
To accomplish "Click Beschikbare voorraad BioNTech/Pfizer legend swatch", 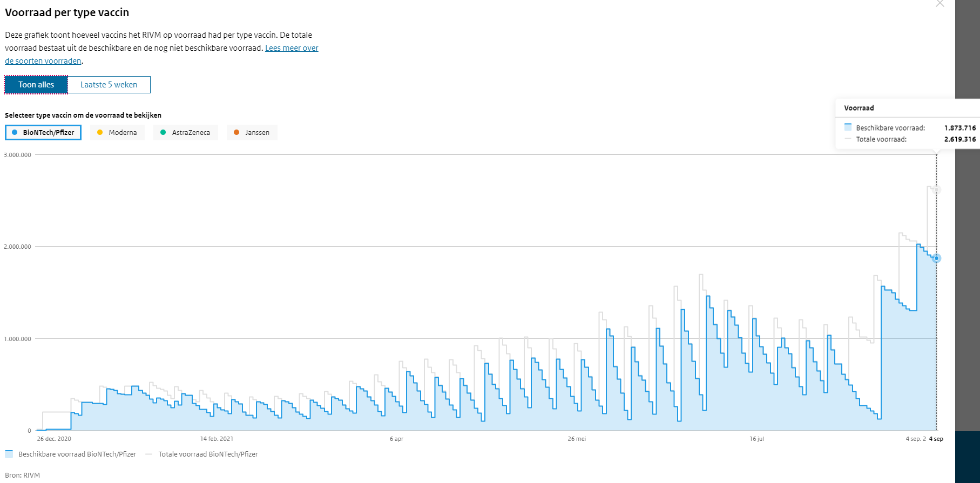I will pos(9,454).
